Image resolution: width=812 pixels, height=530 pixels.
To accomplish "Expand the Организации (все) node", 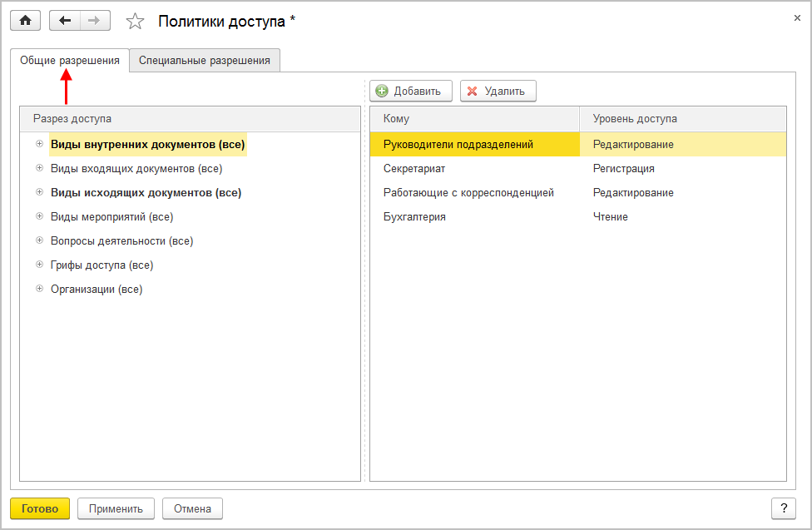I will pyautogui.click(x=39, y=289).
